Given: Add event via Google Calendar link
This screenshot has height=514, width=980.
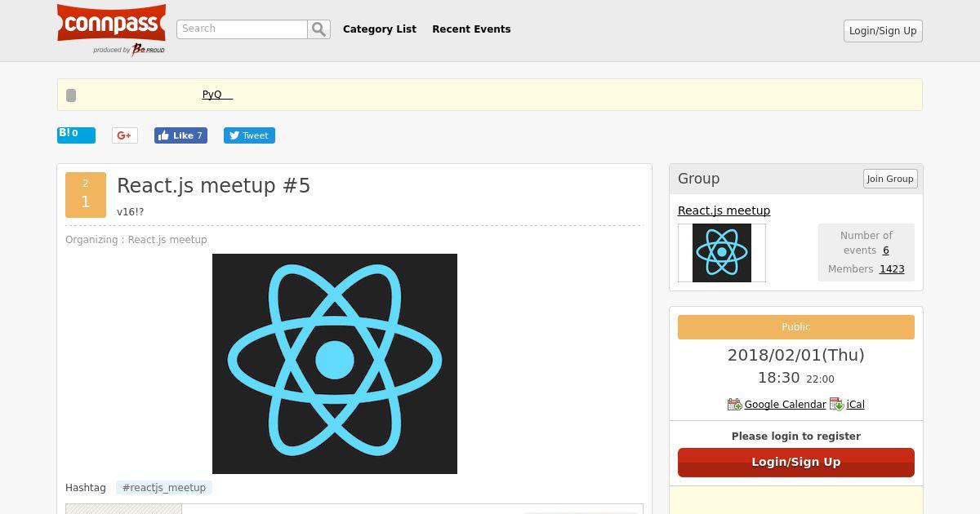Looking at the screenshot, I should [785, 405].
